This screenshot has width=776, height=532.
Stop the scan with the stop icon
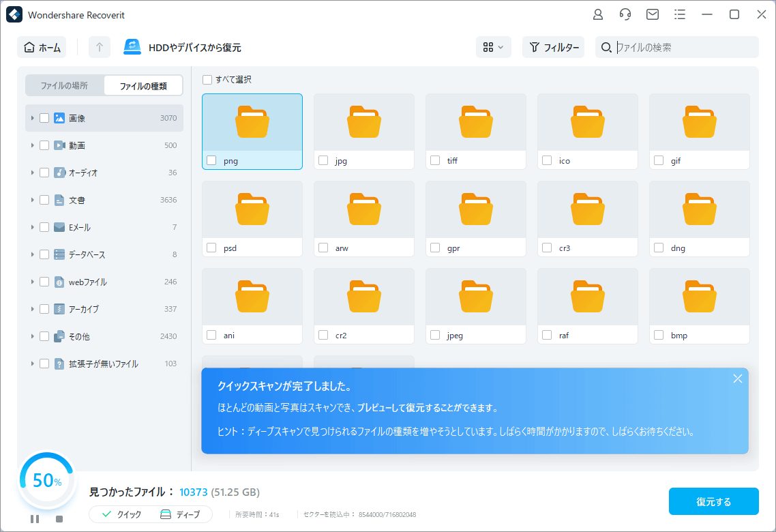pos(59,519)
